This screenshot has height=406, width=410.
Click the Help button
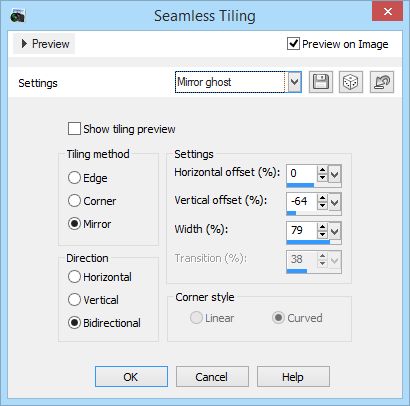(x=293, y=377)
